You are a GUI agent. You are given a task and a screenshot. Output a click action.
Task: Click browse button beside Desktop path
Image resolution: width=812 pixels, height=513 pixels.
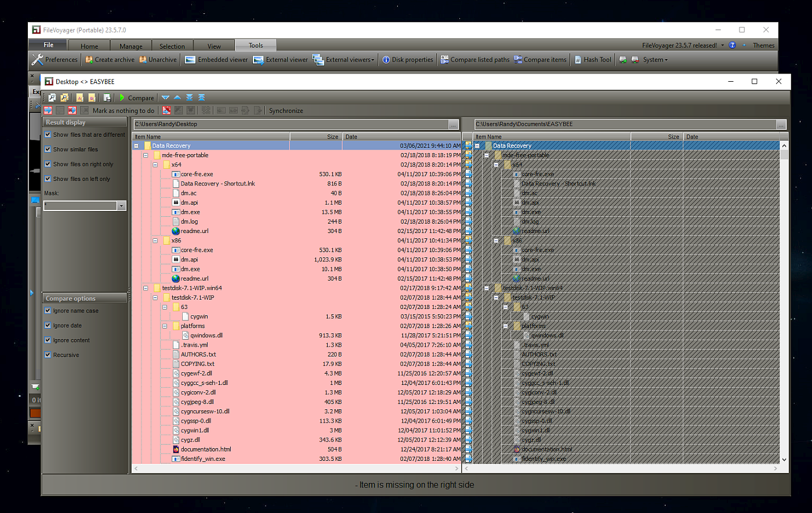point(453,124)
